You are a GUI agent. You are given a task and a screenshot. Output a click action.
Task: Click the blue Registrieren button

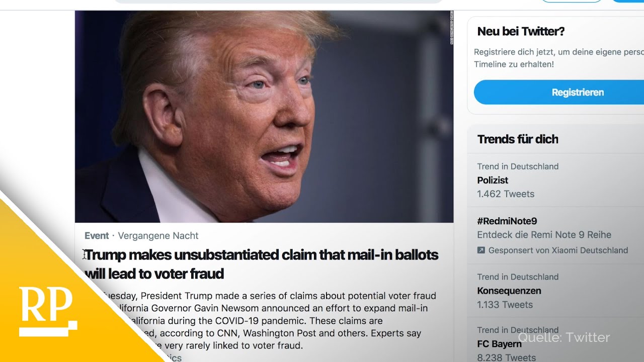tap(559, 92)
